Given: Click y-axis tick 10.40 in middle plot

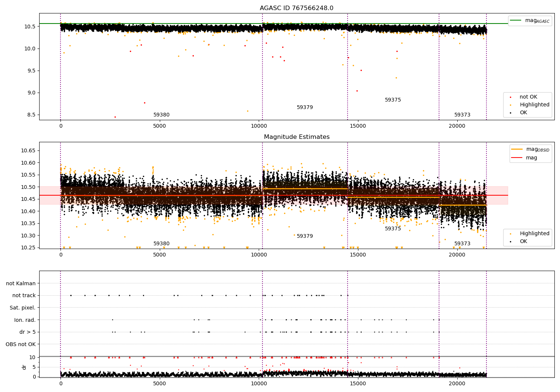Looking at the screenshot, I should coord(28,211).
